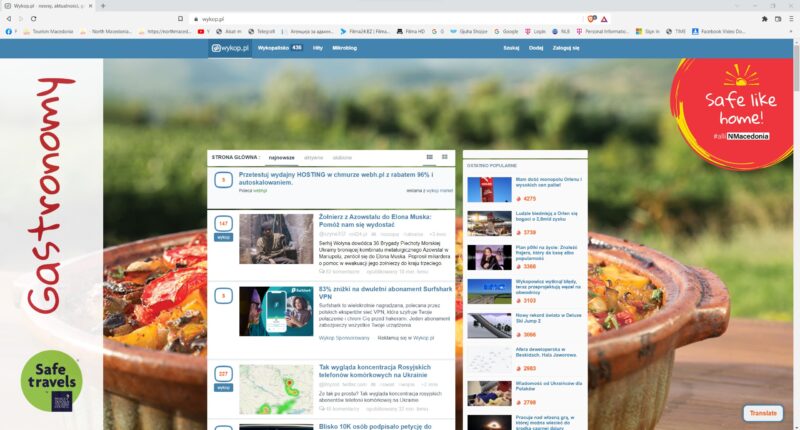Select the ulubione tab
This screenshot has width=800, height=430.
pyautogui.click(x=342, y=158)
